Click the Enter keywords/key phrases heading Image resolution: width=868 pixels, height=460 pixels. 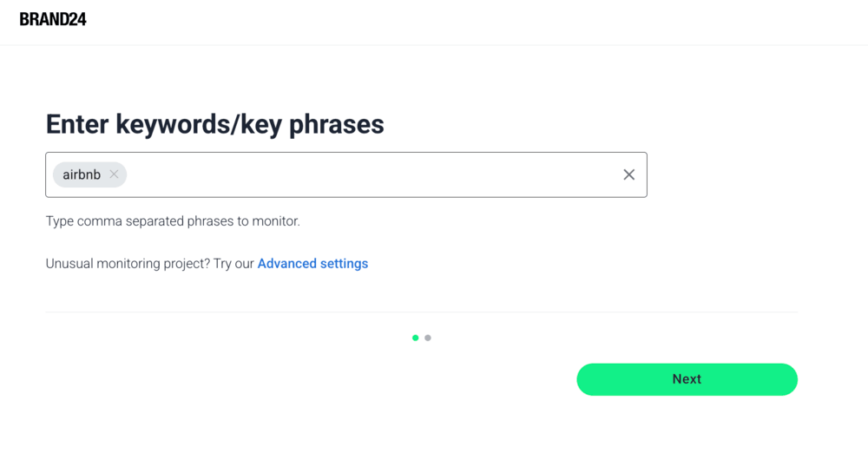point(214,124)
